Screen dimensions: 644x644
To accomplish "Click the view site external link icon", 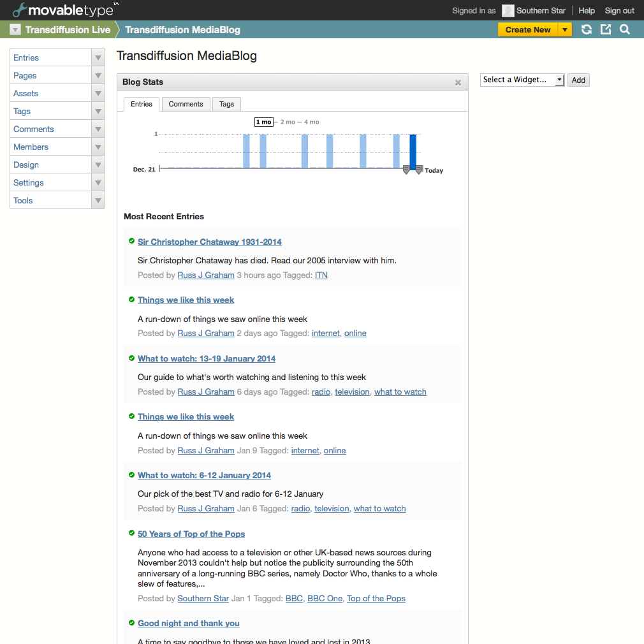I will pyautogui.click(x=606, y=29).
